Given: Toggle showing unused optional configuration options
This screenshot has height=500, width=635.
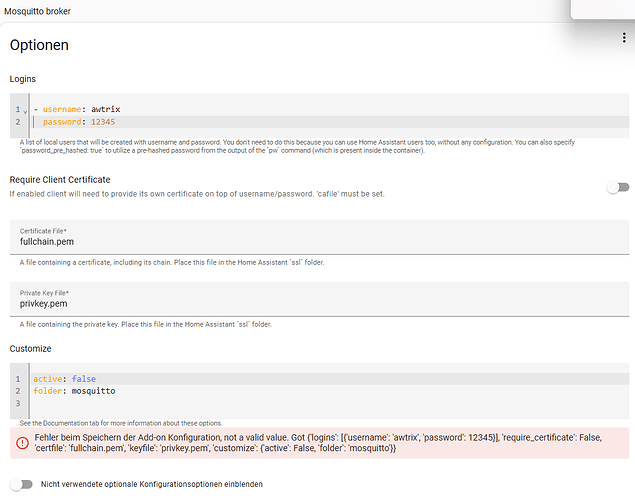Looking at the screenshot, I should (19, 484).
